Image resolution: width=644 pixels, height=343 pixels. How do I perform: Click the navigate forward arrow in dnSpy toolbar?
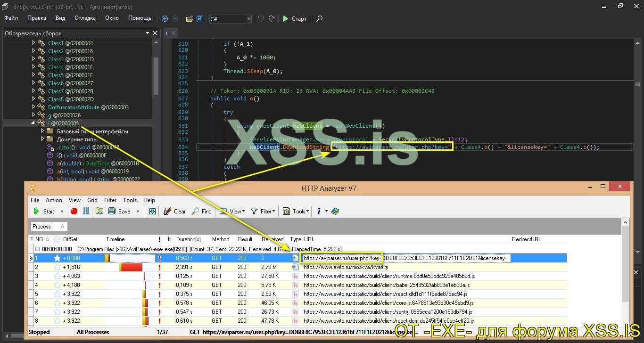tap(175, 19)
